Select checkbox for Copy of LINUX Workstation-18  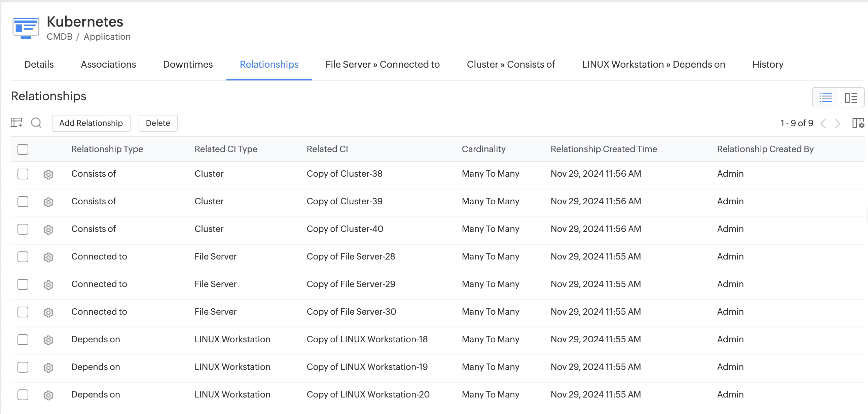pyautogui.click(x=23, y=340)
